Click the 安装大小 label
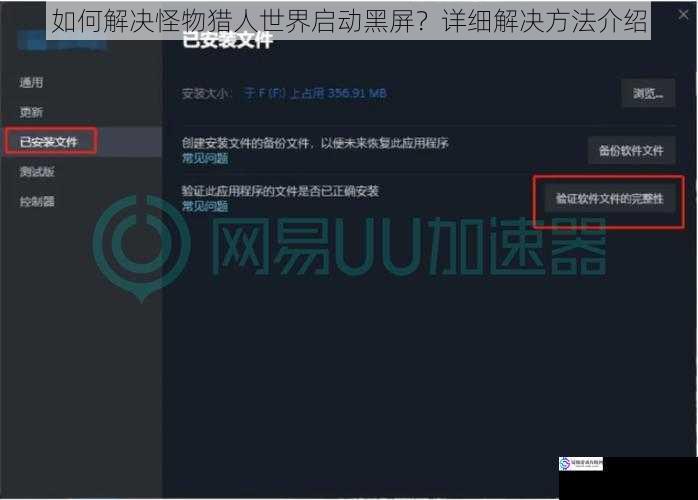The width and height of the screenshot is (698, 500). click(206, 93)
